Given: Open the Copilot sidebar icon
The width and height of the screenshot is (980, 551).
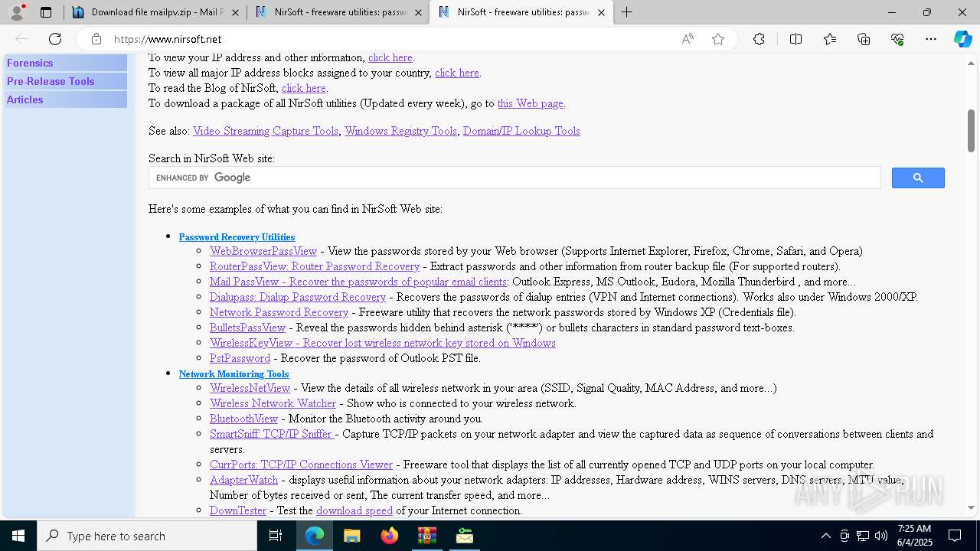Looking at the screenshot, I should (962, 39).
